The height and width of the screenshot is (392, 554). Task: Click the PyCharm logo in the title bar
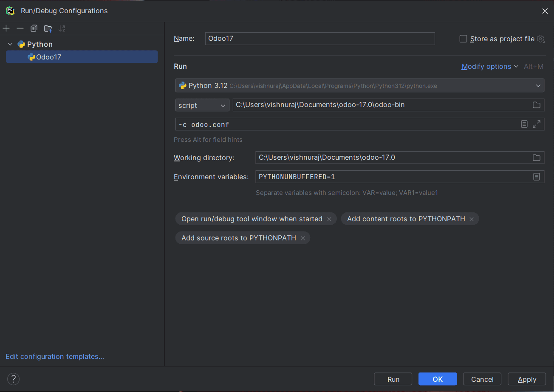[10, 11]
